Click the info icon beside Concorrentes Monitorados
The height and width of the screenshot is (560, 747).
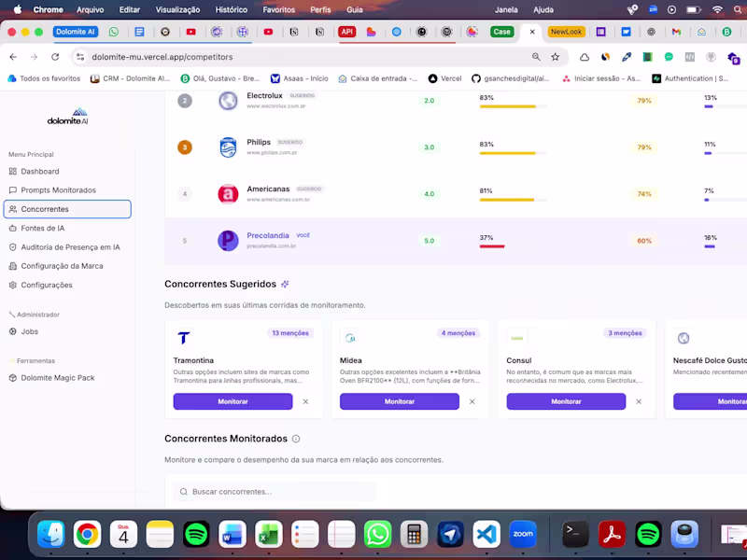click(x=296, y=439)
